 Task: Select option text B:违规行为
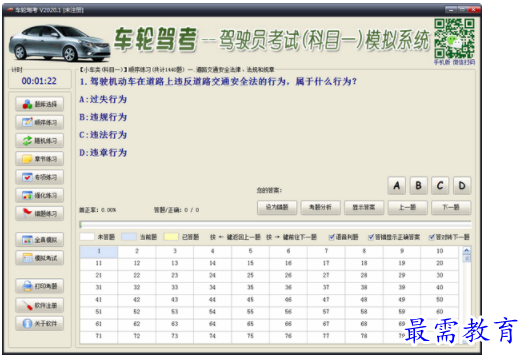coord(103,117)
